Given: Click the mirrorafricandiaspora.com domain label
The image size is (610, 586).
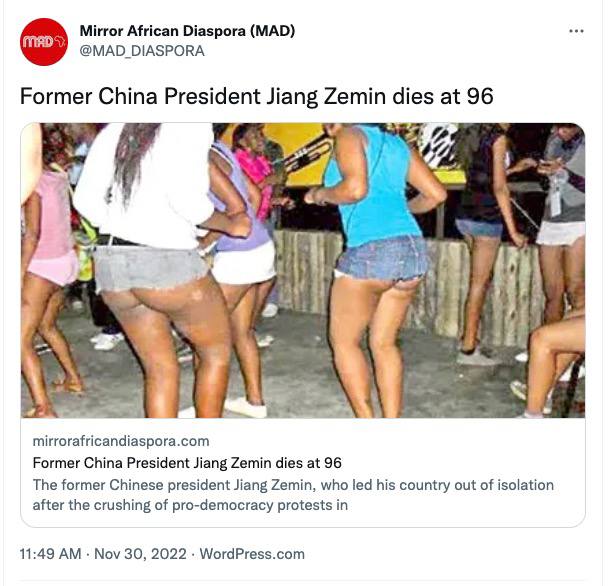Looking at the screenshot, I should point(121,441).
